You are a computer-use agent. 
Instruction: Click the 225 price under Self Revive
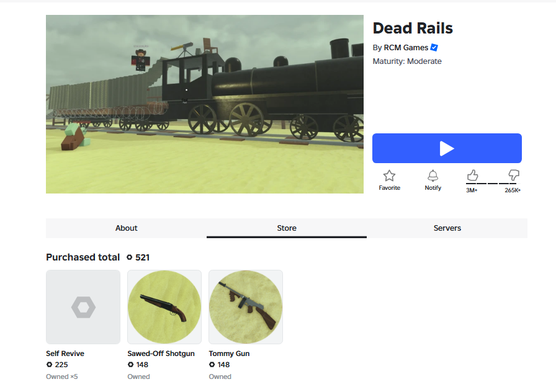[61, 364]
